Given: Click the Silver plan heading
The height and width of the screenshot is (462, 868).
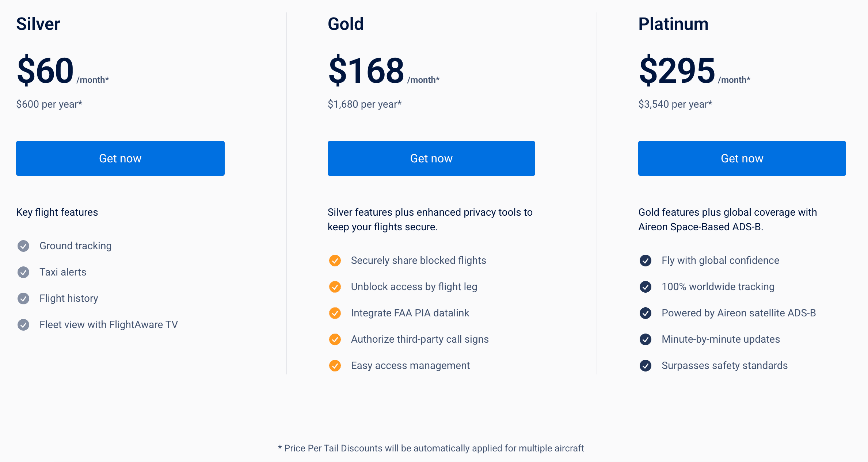Looking at the screenshot, I should (38, 24).
